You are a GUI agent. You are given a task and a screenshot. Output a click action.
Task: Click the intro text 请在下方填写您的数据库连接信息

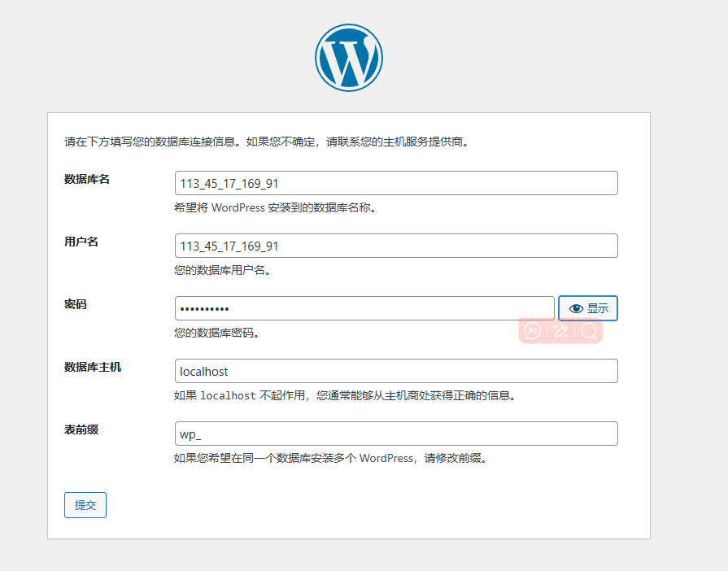(153, 142)
